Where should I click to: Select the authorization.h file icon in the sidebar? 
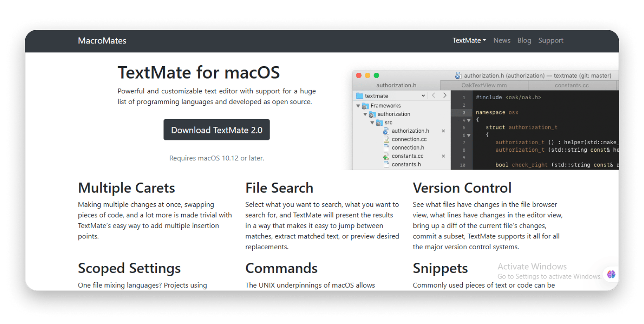point(387,131)
